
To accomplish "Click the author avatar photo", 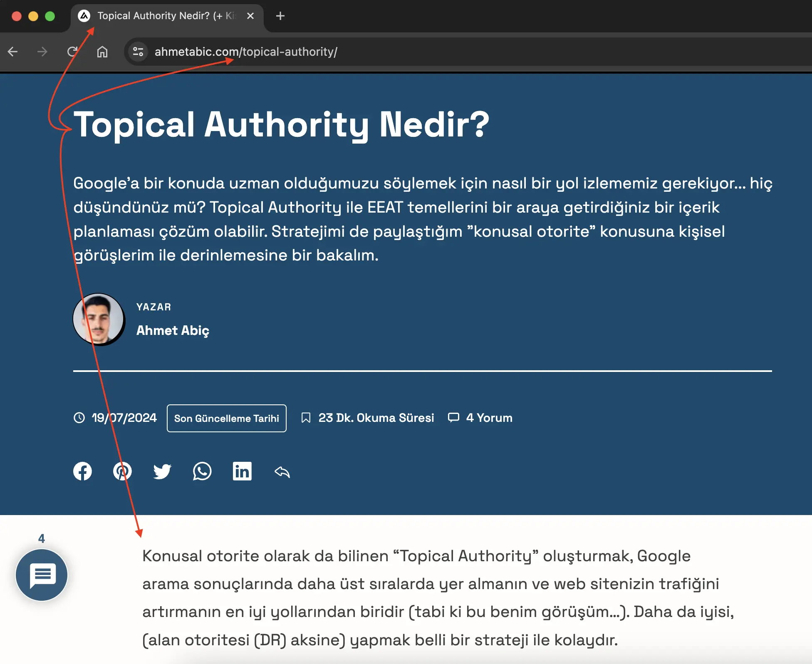I will (x=99, y=319).
